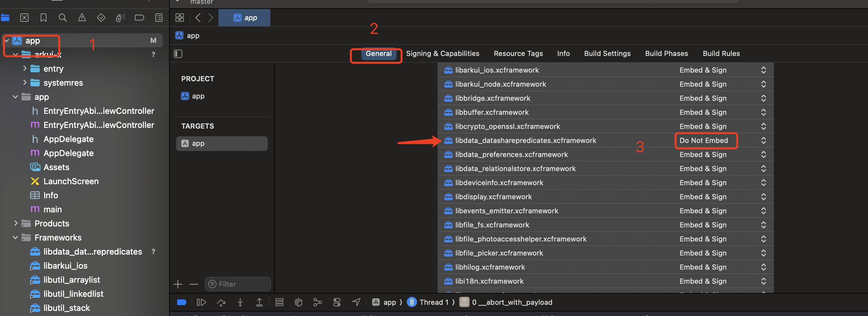The image size is (868, 316).
Task: Open the Resource Tags tab
Action: (x=518, y=53)
